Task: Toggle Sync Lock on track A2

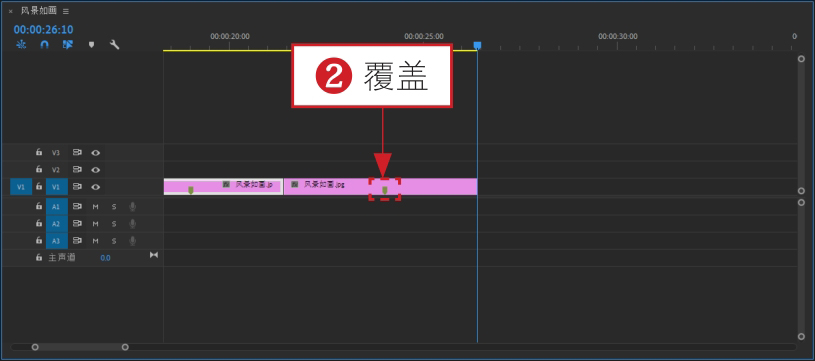Action: coord(77,224)
